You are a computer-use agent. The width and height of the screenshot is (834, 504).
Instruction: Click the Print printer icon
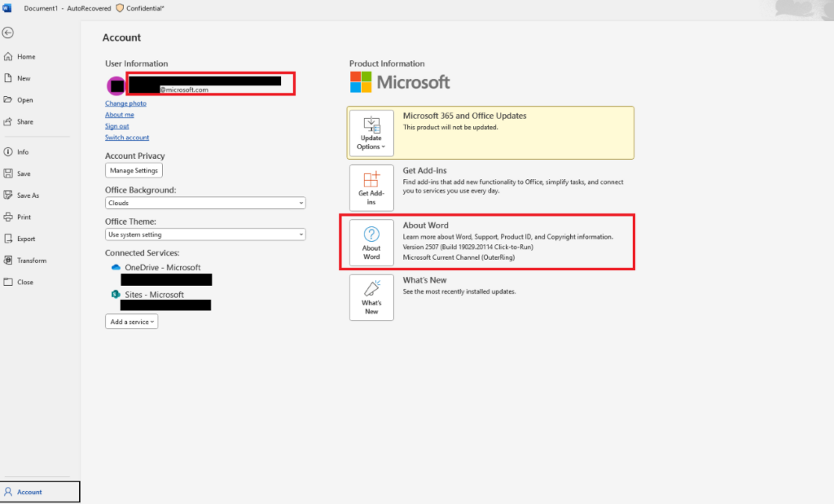click(x=8, y=217)
